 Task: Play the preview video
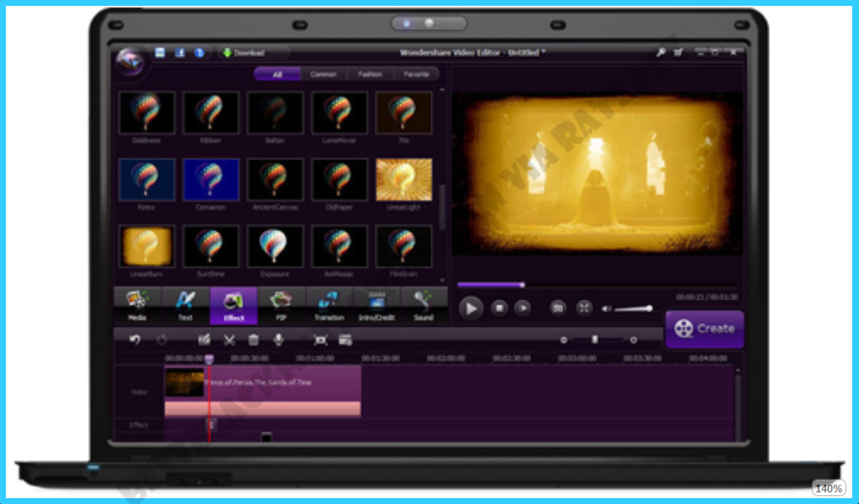click(x=470, y=308)
